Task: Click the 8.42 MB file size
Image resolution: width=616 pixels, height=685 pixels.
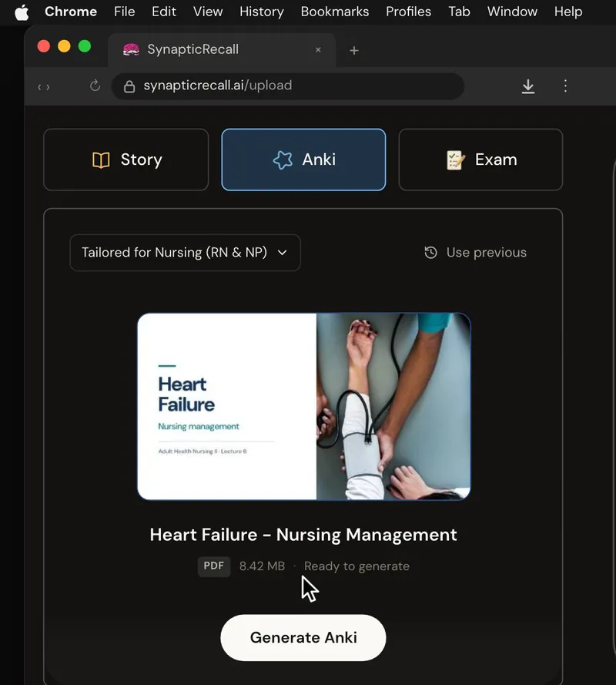Action: 262,566
